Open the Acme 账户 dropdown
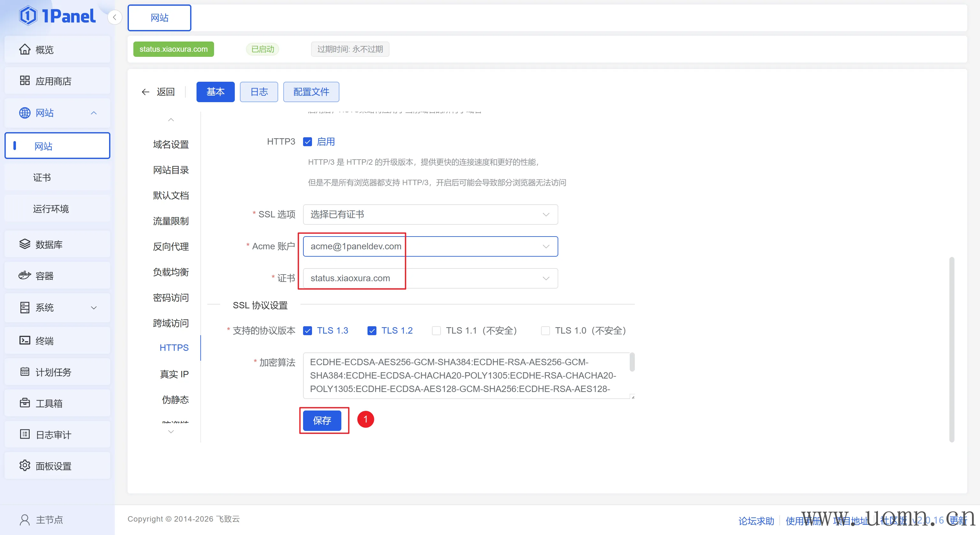This screenshot has width=980, height=535. [430, 246]
